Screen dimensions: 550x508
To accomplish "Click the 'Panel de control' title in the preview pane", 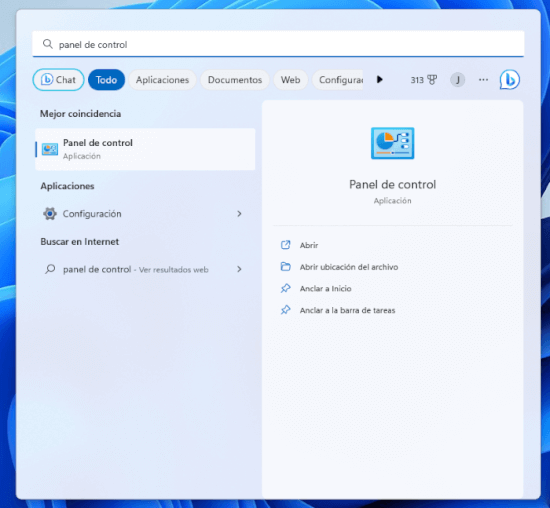I will [393, 185].
